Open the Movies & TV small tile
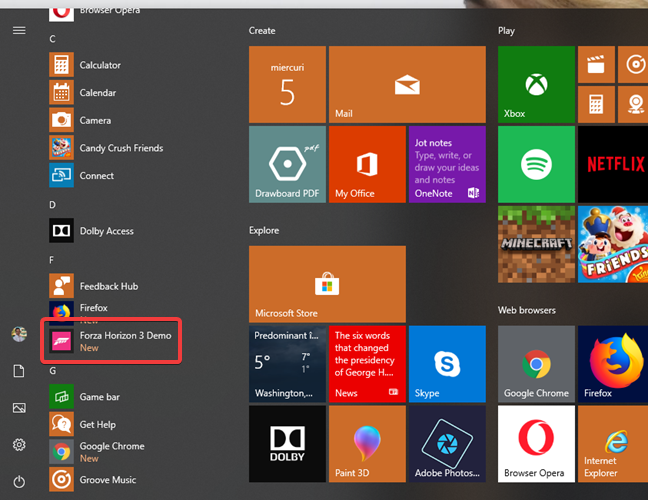 [x=596, y=64]
